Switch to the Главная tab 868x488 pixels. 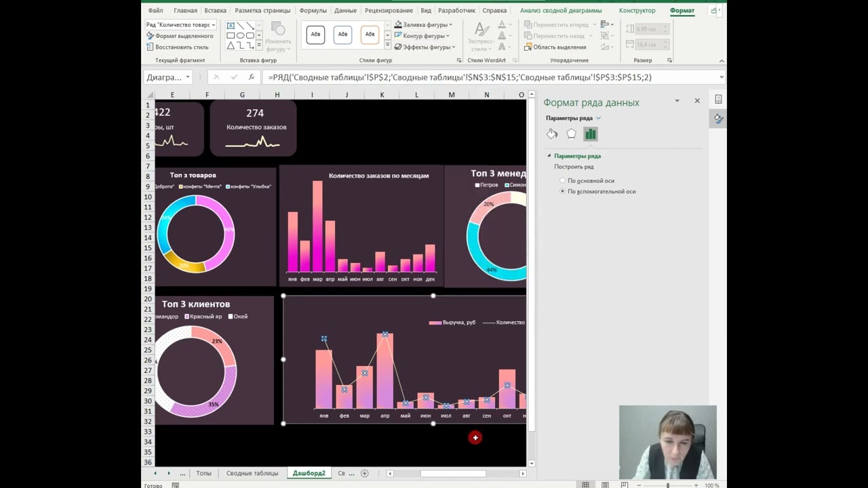185,11
